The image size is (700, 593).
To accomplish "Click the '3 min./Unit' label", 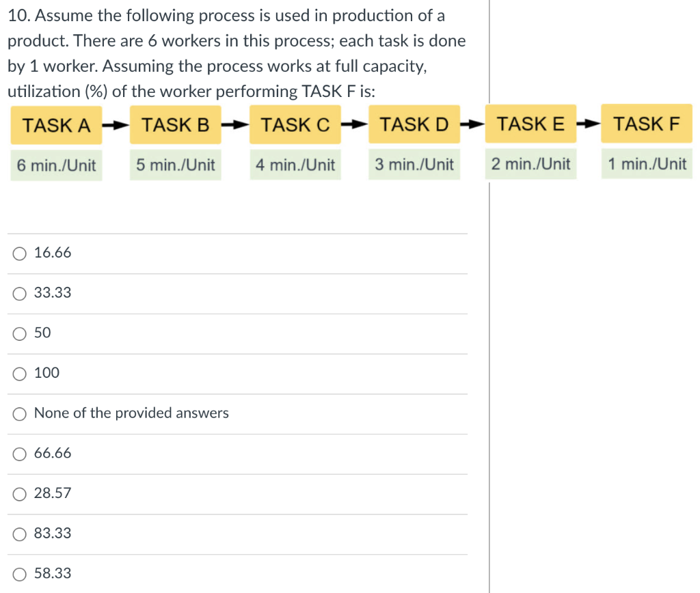I will point(414,165).
